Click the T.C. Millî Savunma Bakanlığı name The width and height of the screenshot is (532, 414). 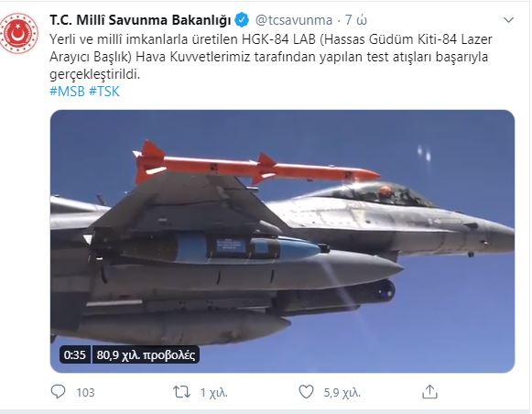140,20
